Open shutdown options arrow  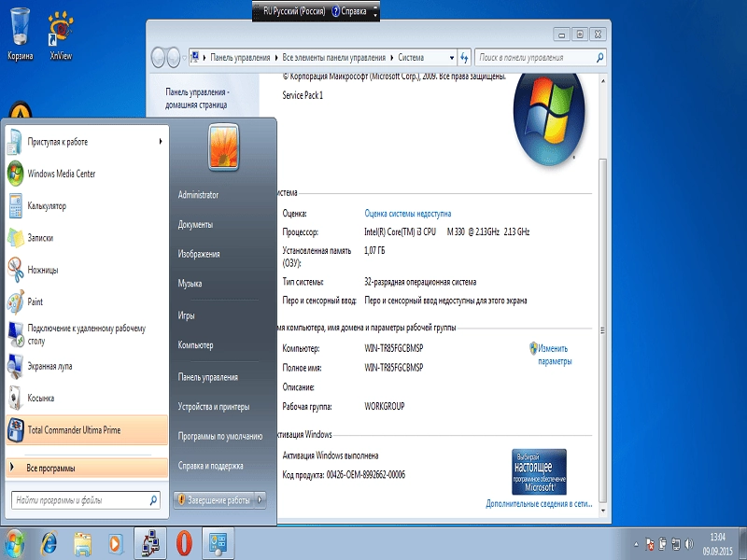261,500
